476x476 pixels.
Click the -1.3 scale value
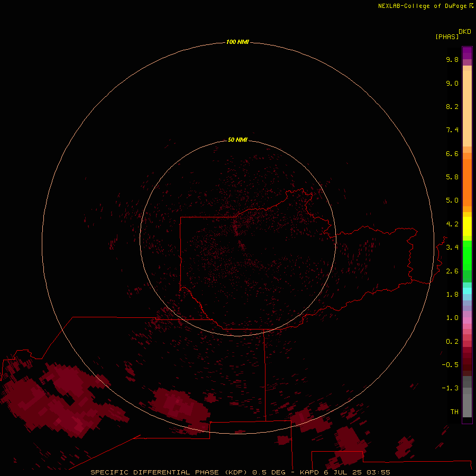[x=450, y=388]
